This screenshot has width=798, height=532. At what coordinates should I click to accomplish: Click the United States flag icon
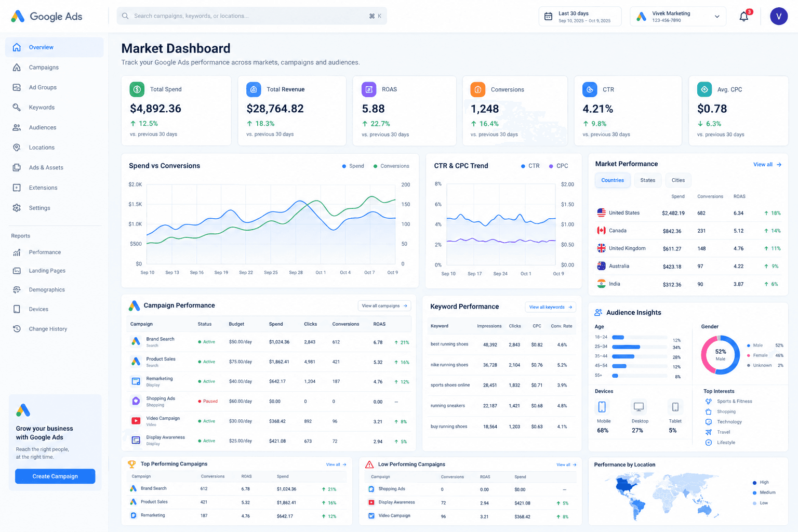coord(602,212)
